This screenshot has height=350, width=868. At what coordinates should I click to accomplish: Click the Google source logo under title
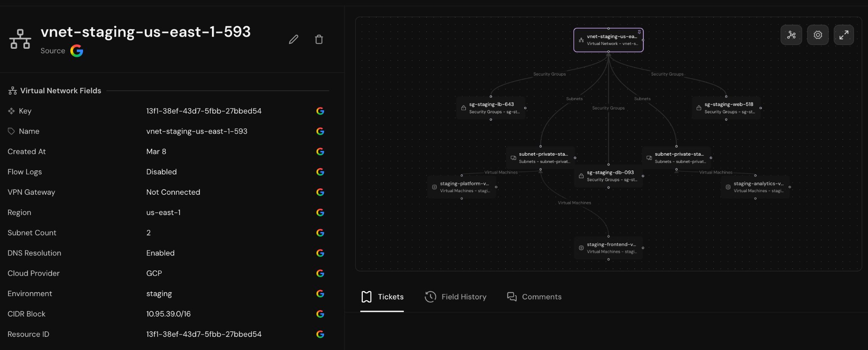(x=77, y=51)
